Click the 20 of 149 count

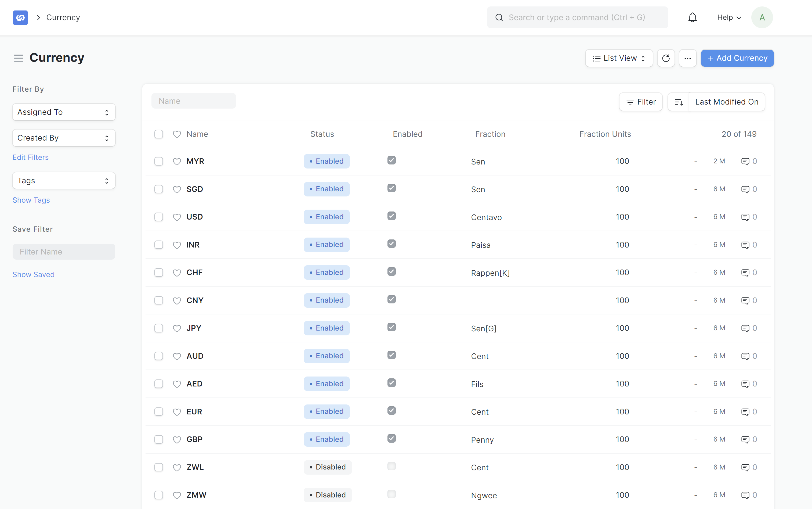click(x=739, y=134)
